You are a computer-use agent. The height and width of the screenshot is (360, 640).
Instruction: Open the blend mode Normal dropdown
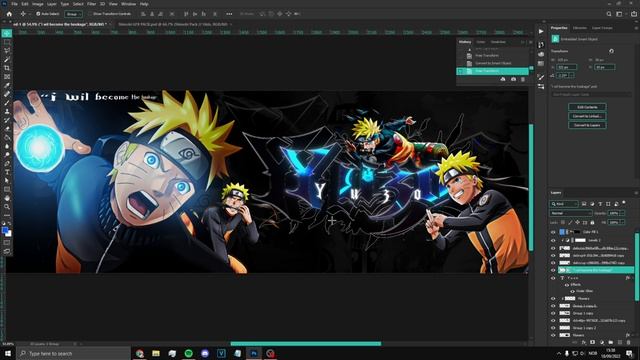(571, 213)
